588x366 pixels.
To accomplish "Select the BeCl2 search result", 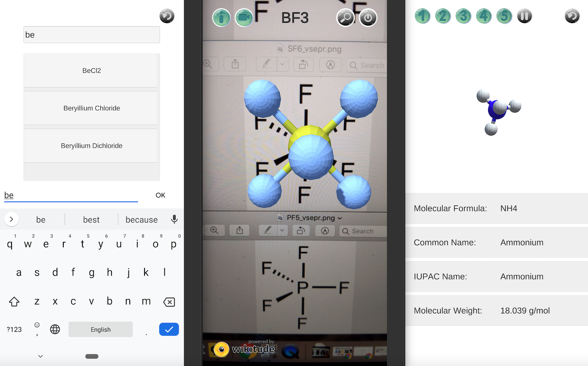I will pos(92,70).
